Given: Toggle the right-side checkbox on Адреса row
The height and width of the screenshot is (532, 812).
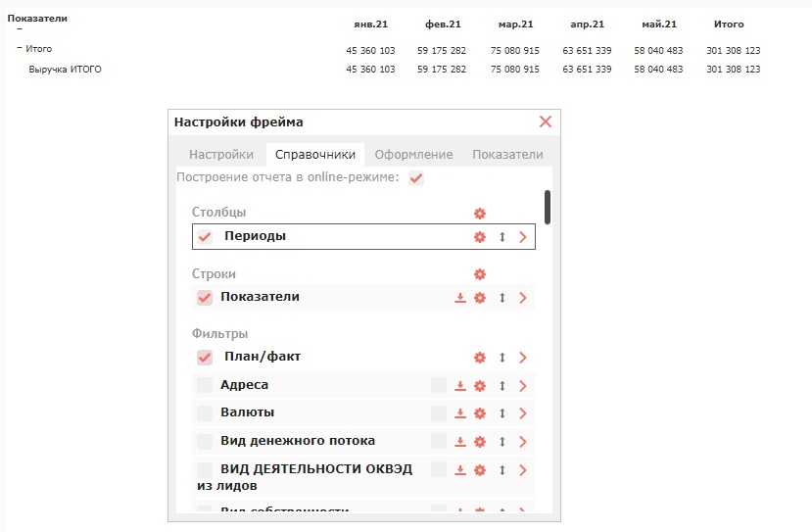Looking at the screenshot, I should (x=439, y=385).
